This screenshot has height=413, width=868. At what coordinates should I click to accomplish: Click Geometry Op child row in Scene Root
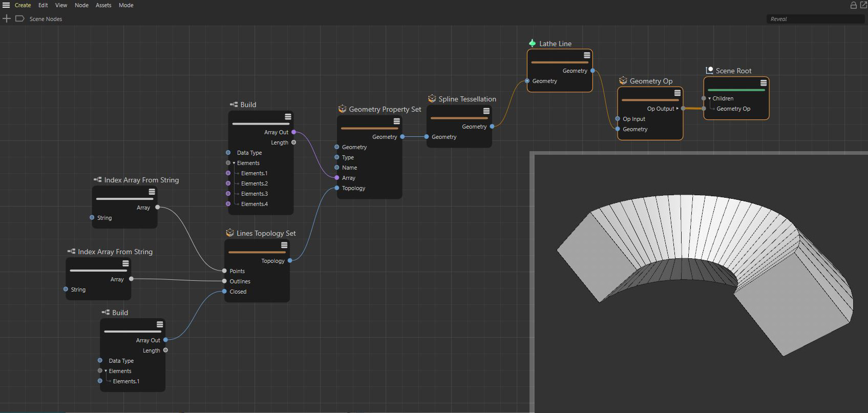733,109
